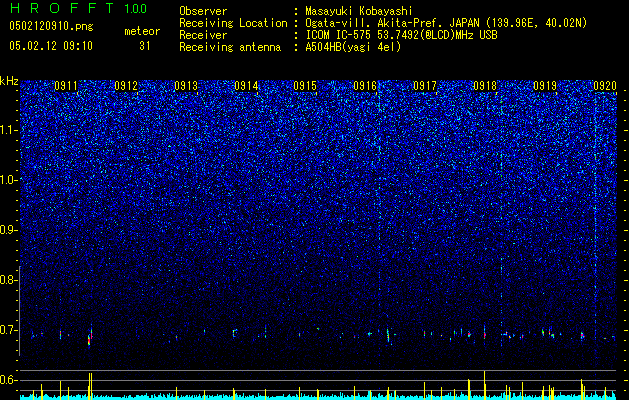The height and width of the screenshot is (400, 629).
Task: Click the Ogata-vill. Akita-Pref. JAPAN location text
Action: coord(446,24)
